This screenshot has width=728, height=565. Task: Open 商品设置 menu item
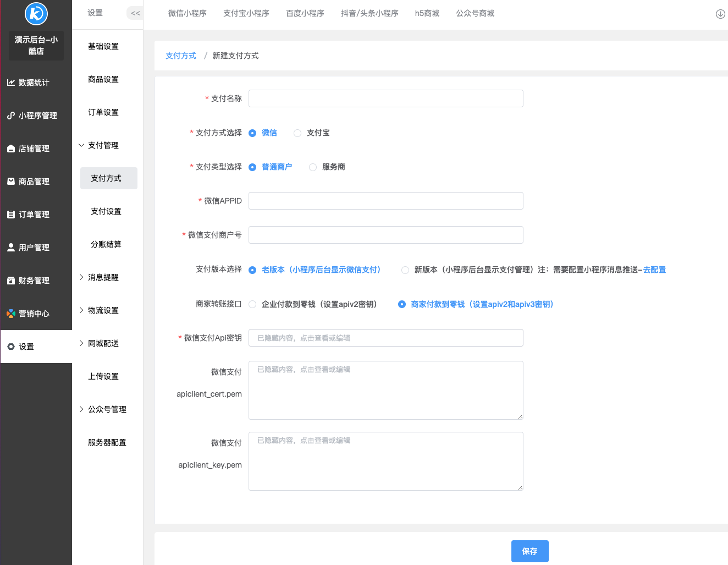click(x=103, y=79)
